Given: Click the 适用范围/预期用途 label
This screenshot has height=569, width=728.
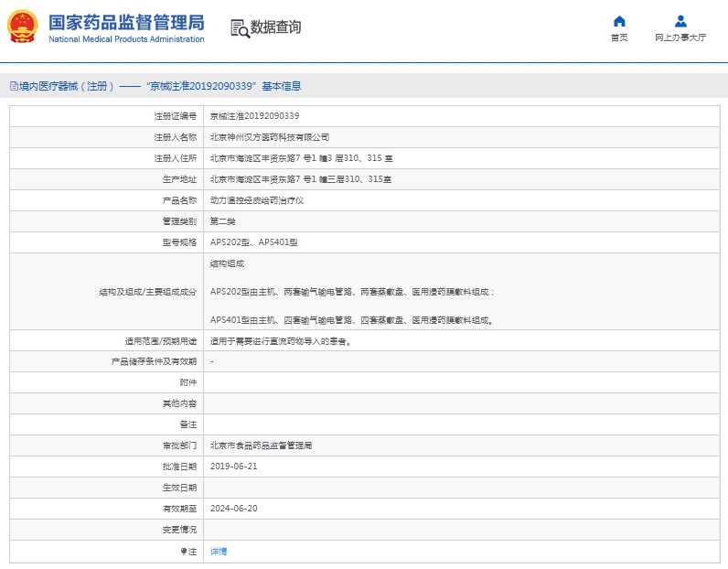Looking at the screenshot, I should pos(161,341).
